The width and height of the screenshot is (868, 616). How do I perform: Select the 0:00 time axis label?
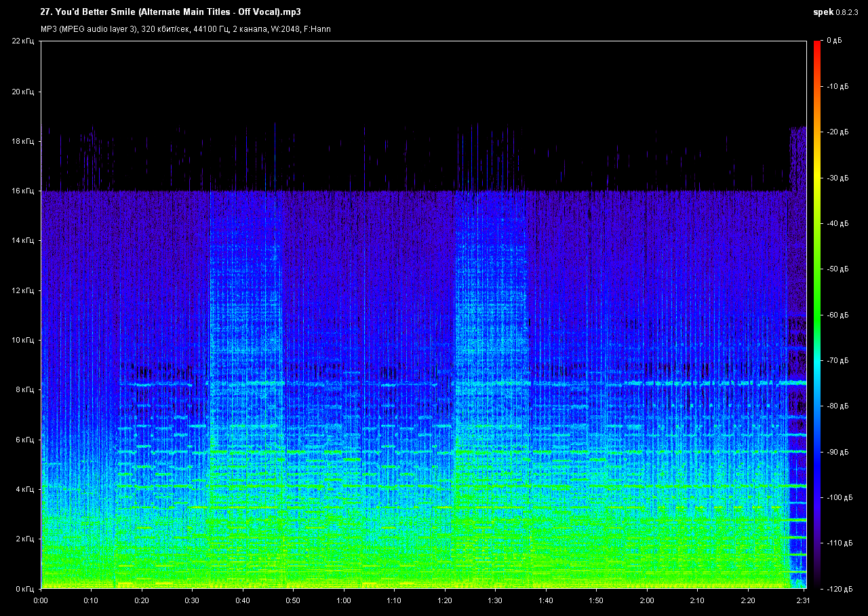pyautogui.click(x=41, y=600)
